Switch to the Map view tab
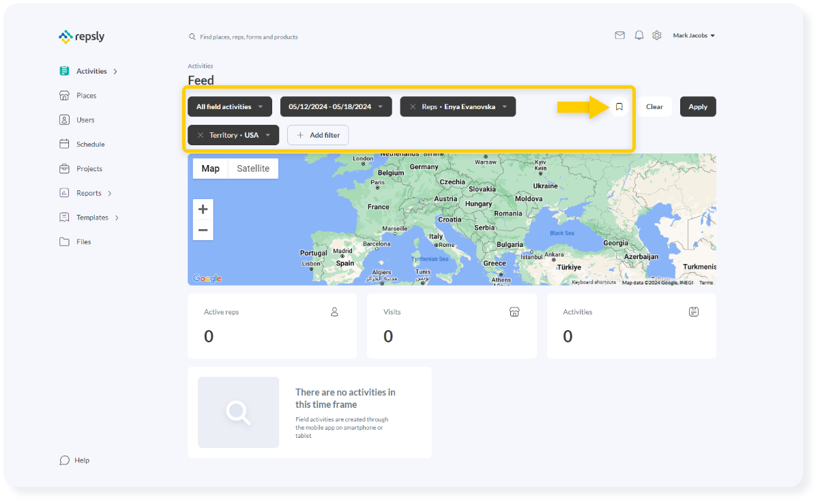Screen dimensions: 820x504 pos(211,168)
